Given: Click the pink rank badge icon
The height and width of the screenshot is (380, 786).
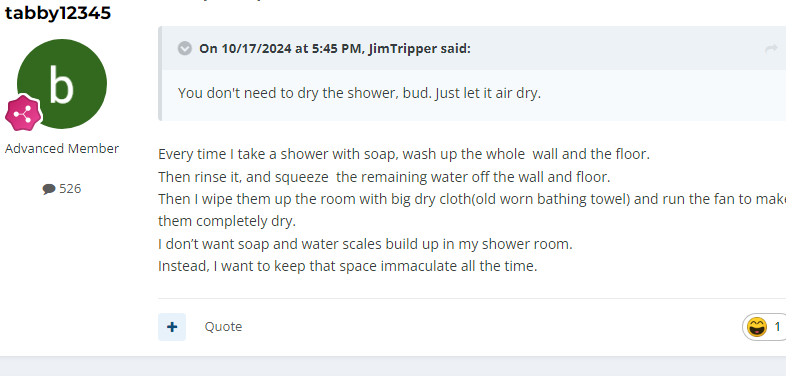Looking at the screenshot, I should (x=23, y=113).
